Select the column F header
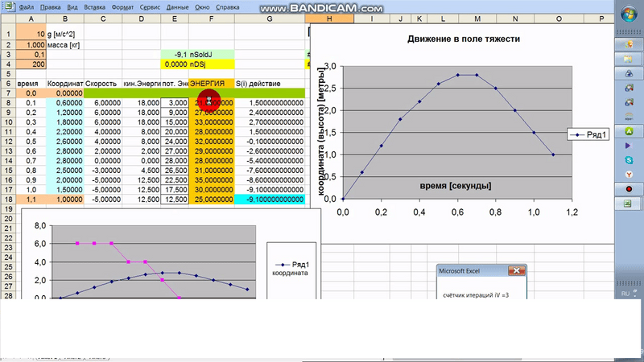This screenshot has width=644, height=362. click(211, 19)
